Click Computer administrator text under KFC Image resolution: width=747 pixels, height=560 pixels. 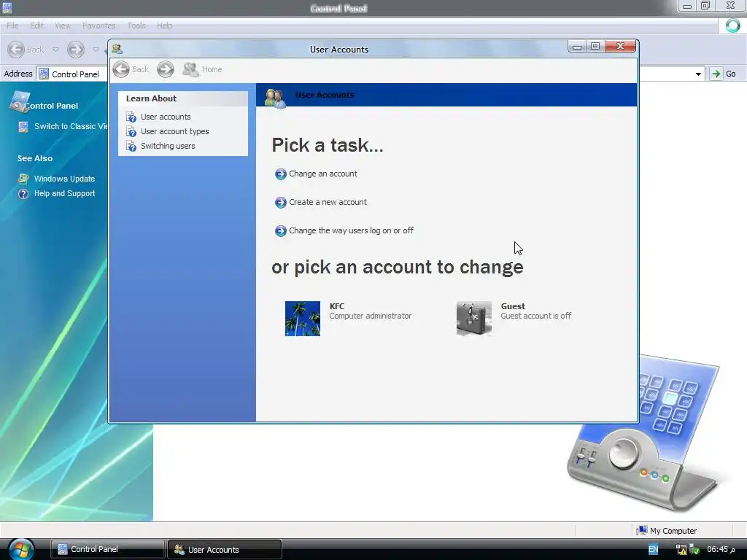[x=370, y=316]
